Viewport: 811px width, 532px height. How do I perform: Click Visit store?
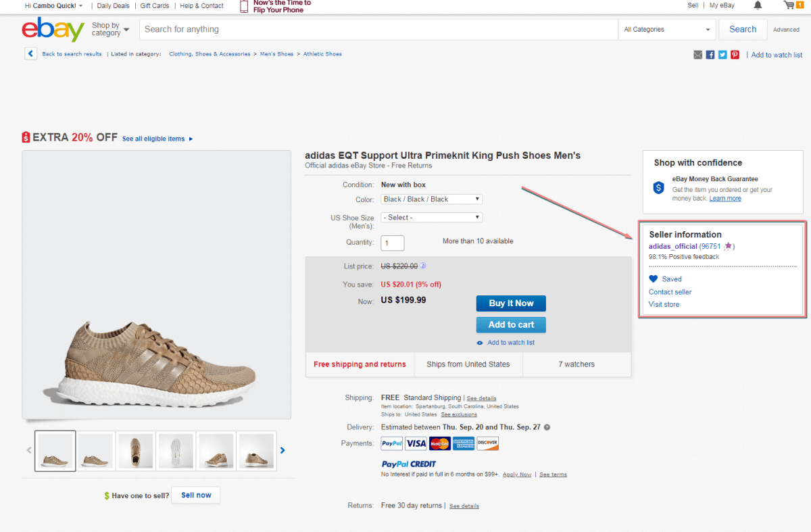[x=664, y=304]
